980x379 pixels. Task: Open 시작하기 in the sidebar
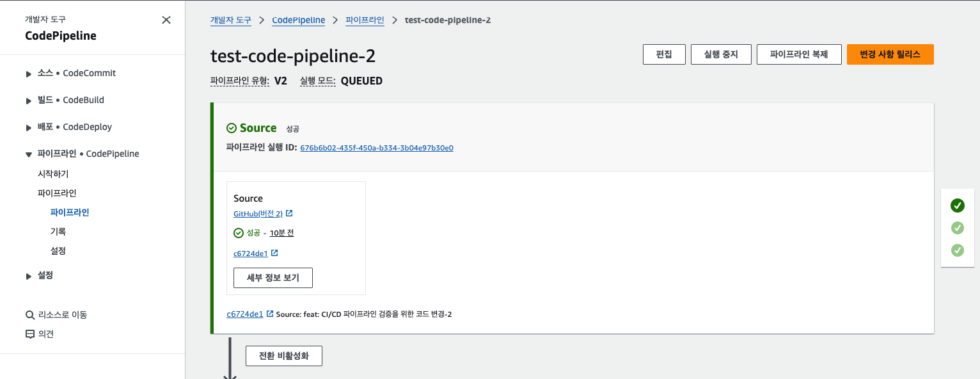click(x=53, y=173)
